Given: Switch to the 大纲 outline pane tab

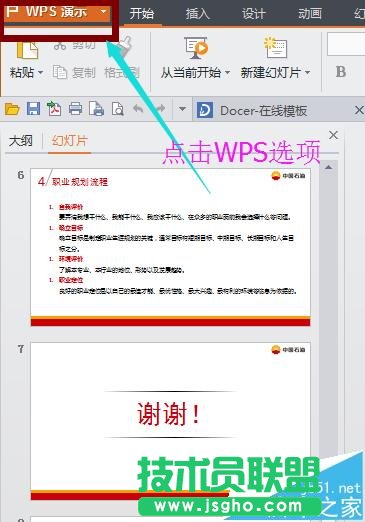Looking at the screenshot, I should tap(21, 141).
